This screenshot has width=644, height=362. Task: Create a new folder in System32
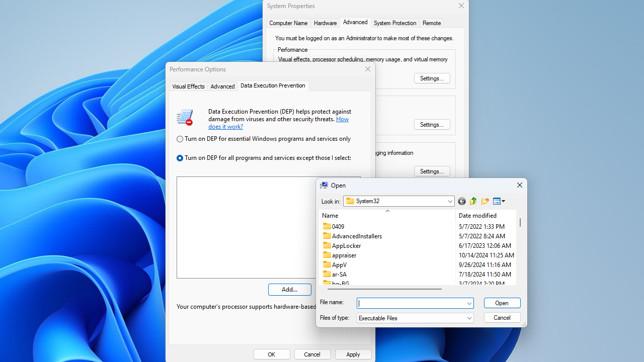coord(485,202)
